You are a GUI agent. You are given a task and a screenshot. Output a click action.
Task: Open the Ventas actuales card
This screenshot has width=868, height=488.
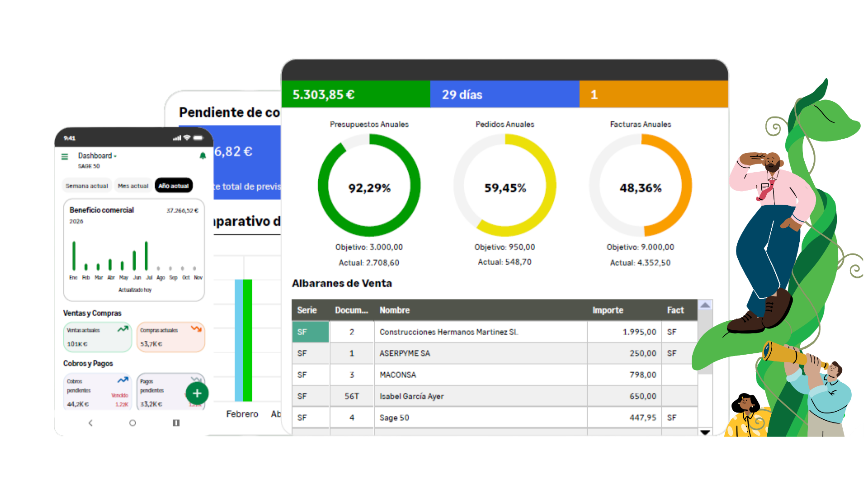point(97,337)
